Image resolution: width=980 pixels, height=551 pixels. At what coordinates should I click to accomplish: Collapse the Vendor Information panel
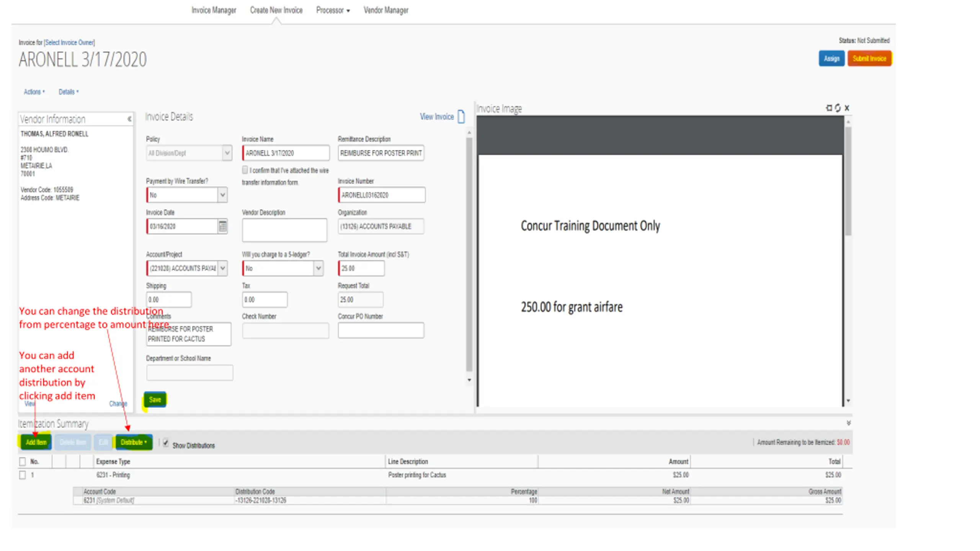click(x=129, y=119)
